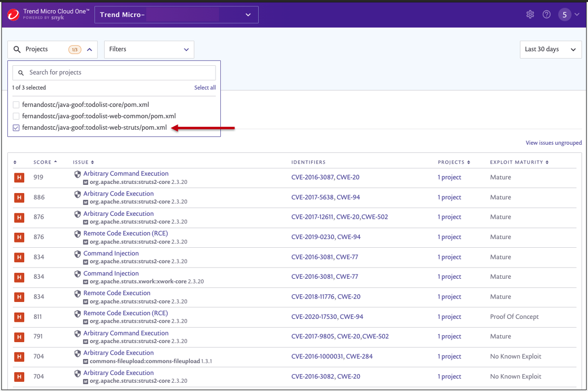Open the Filters dropdown
Image resolution: width=588 pixels, height=391 pixels.
(149, 49)
